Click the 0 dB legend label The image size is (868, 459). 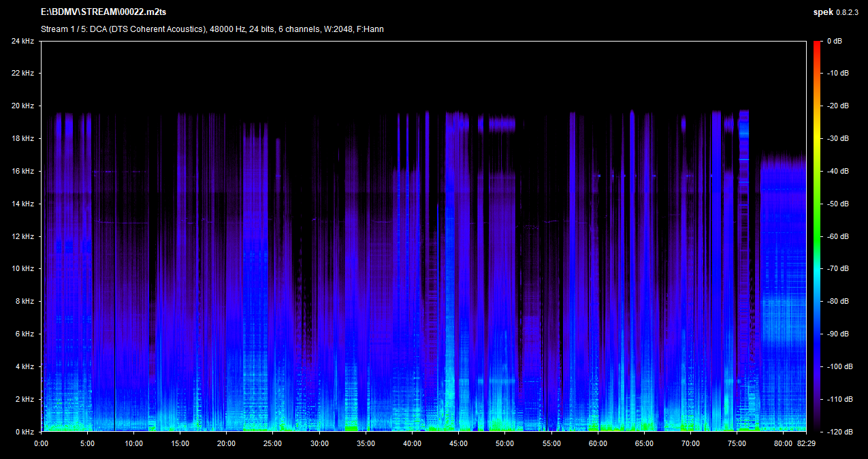coord(835,41)
